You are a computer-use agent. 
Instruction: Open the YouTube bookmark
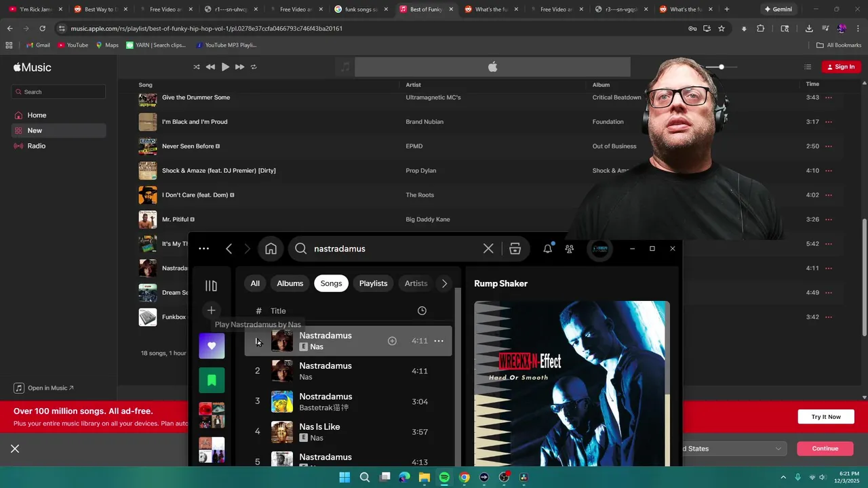[x=73, y=45]
